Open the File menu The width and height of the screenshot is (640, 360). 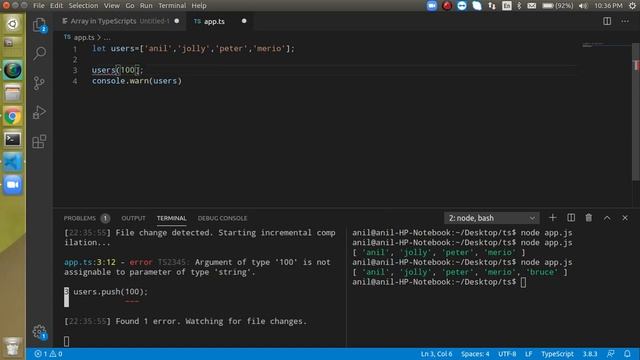point(39,6)
